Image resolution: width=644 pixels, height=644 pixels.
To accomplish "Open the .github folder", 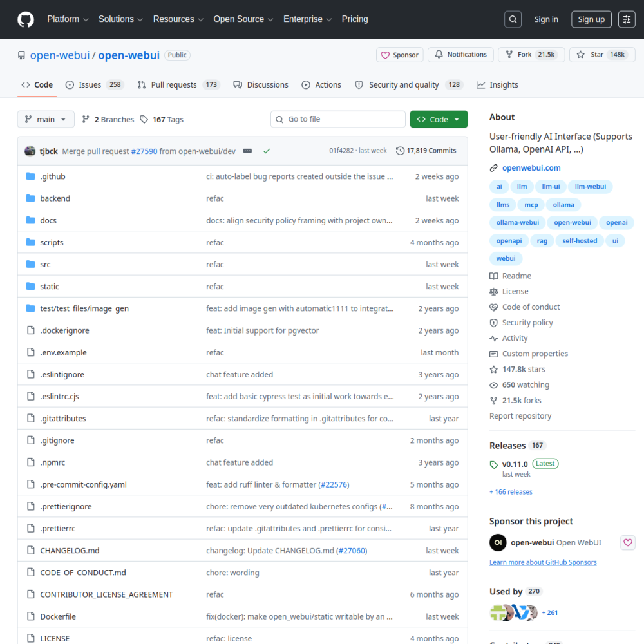I will (x=53, y=176).
